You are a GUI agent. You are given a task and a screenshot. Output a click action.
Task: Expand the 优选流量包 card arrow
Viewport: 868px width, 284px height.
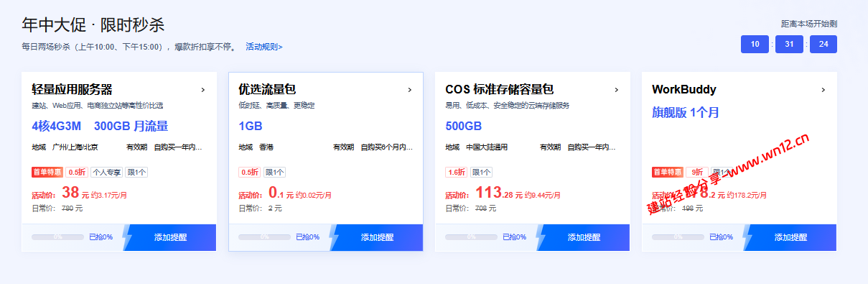410,90
